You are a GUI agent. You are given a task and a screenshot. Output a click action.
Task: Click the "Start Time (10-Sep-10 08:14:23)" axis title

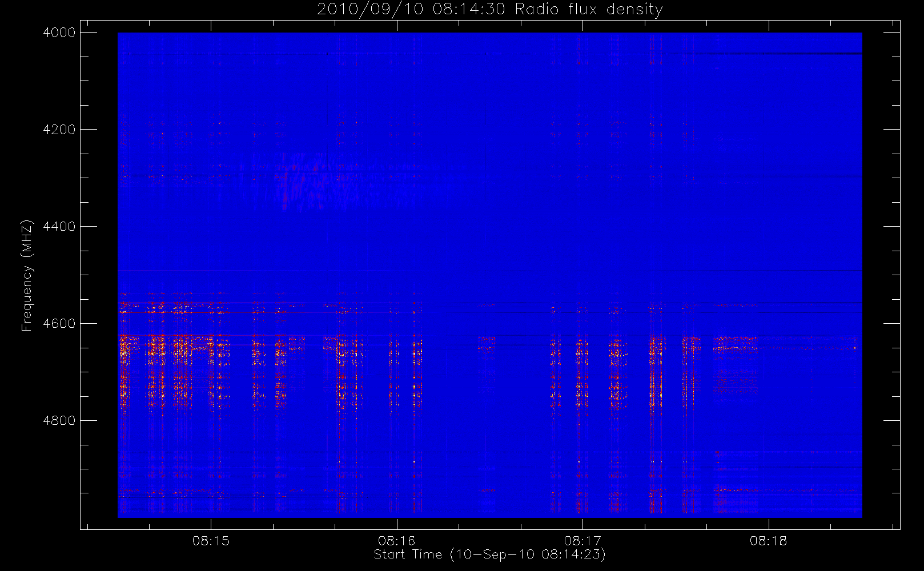[490, 554]
